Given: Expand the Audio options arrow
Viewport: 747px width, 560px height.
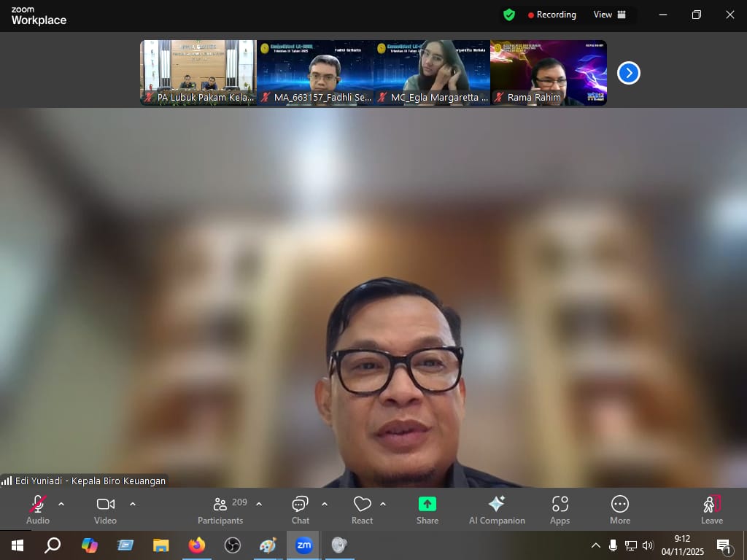Looking at the screenshot, I should pos(61,504).
